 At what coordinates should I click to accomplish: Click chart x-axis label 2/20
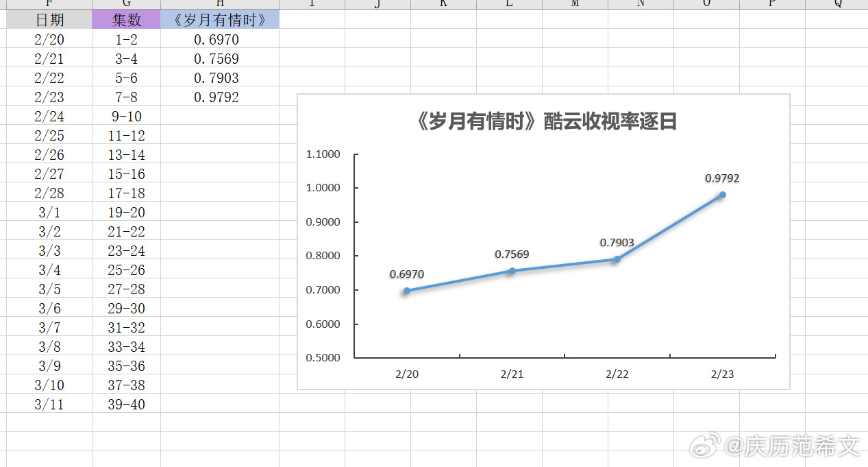coord(407,374)
